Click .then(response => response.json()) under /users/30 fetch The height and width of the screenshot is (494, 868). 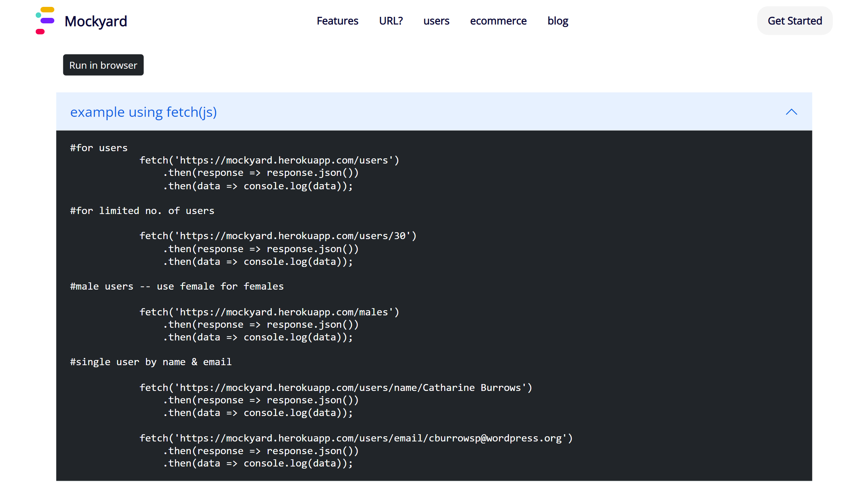click(261, 249)
